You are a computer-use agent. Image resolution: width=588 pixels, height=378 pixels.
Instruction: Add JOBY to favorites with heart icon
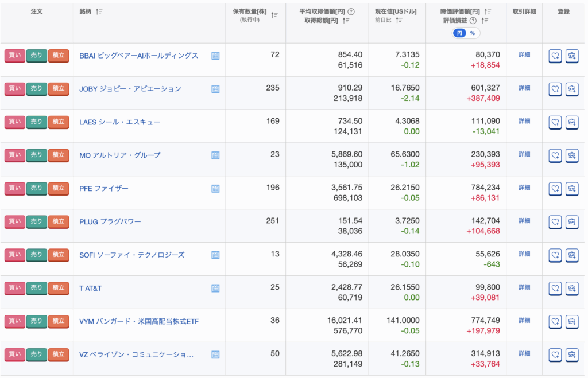(x=555, y=89)
